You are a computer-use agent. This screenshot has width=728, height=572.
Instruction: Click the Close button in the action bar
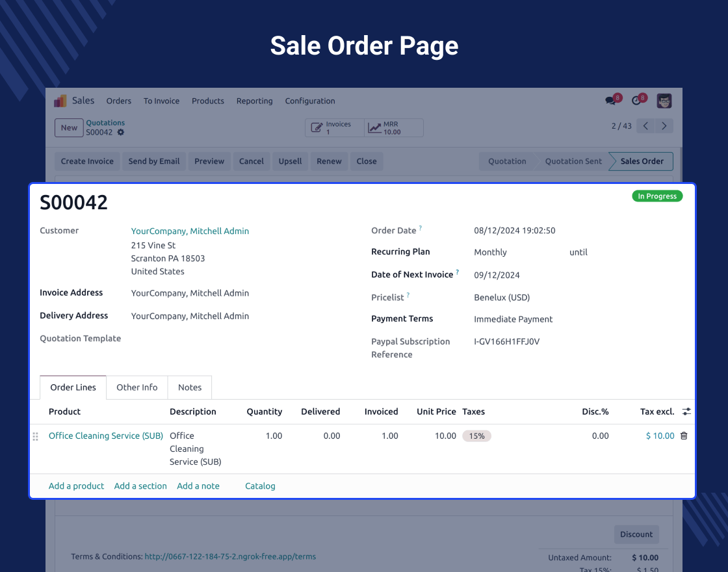(x=367, y=161)
